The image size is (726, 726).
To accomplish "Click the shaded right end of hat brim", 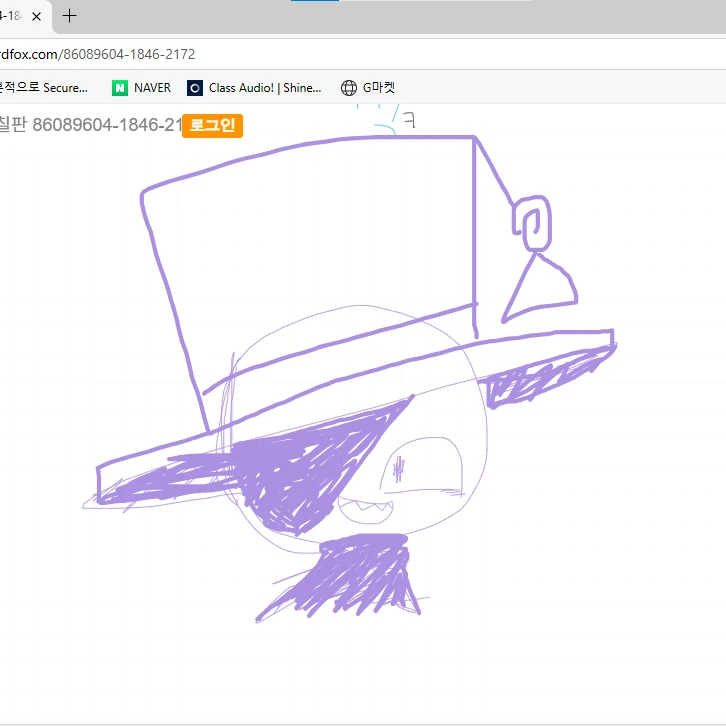I will click(x=548, y=376).
